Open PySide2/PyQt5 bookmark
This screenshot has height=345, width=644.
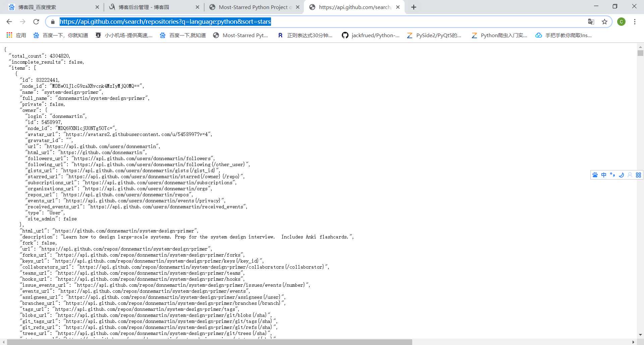pyautogui.click(x=434, y=35)
